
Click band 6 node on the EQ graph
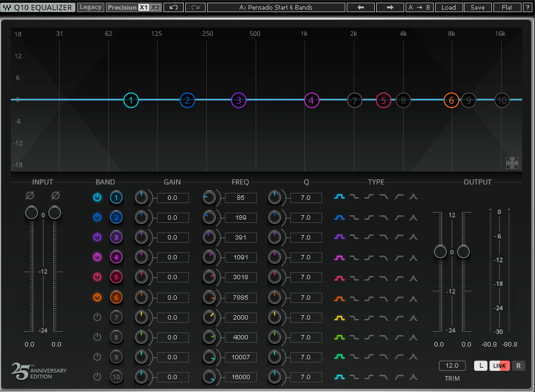coord(452,101)
